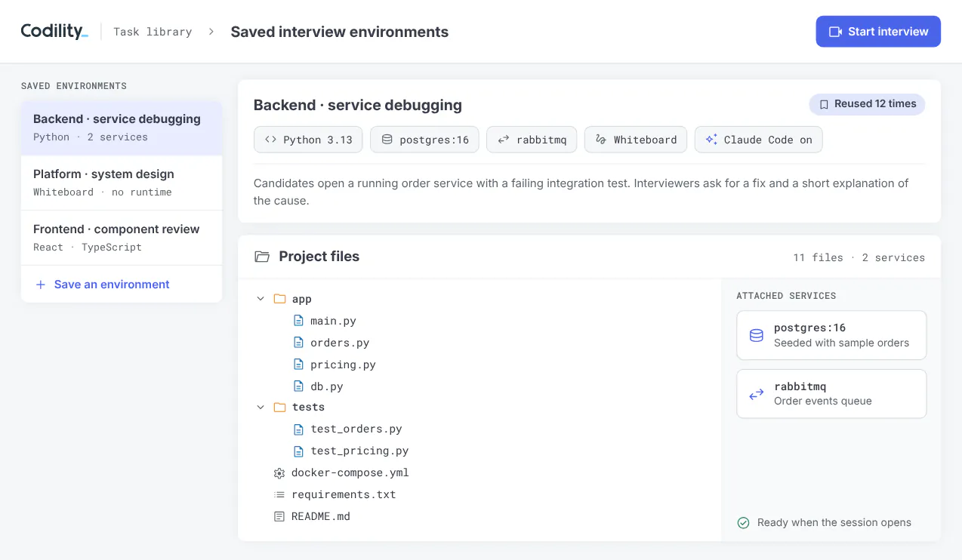Click the gear icon beside docker-compose.yml

coord(279,473)
